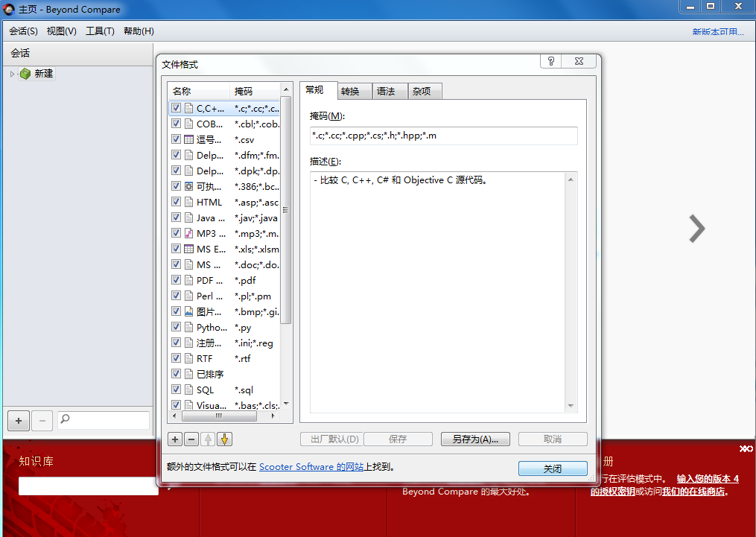Toggle the Perl format checkbox

coord(176,296)
